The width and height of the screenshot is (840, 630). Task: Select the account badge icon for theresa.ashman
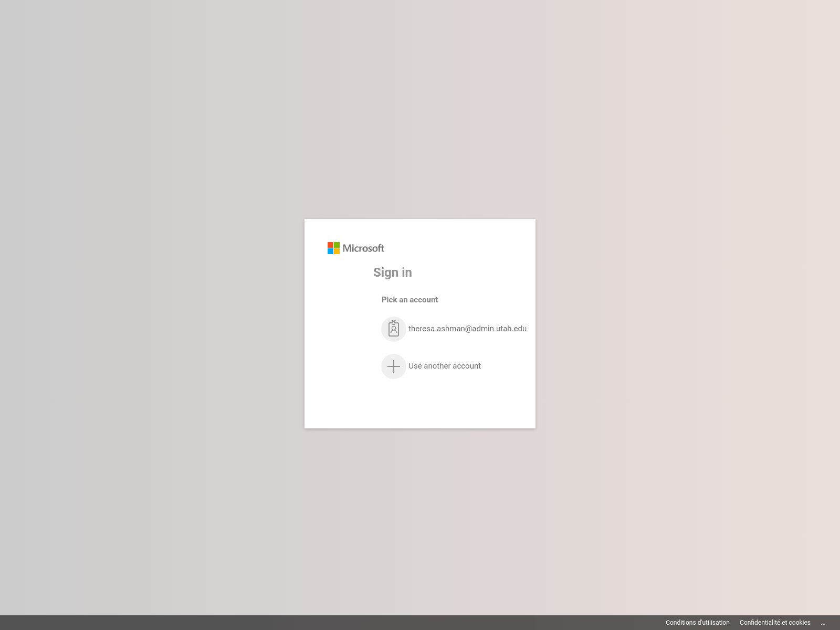coord(394,329)
